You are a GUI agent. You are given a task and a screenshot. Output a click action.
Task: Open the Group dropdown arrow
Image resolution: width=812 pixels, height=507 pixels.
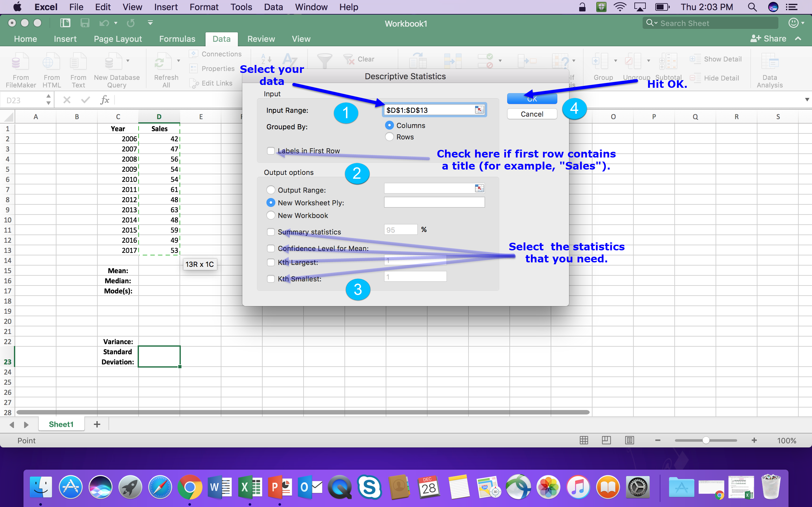point(615,61)
